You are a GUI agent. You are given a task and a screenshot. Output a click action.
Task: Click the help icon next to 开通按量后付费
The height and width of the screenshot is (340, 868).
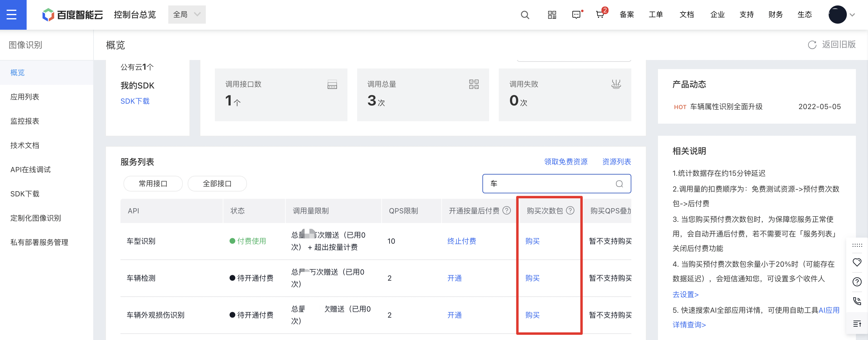(506, 211)
